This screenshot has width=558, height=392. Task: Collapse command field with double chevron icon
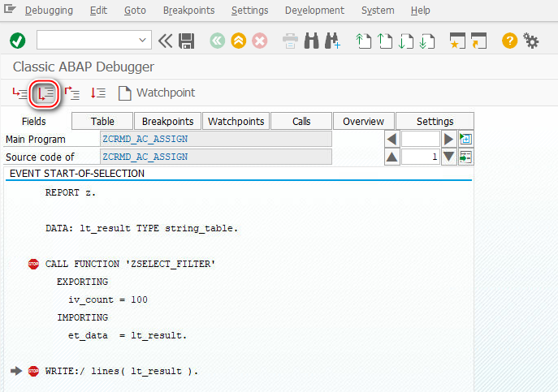point(165,41)
